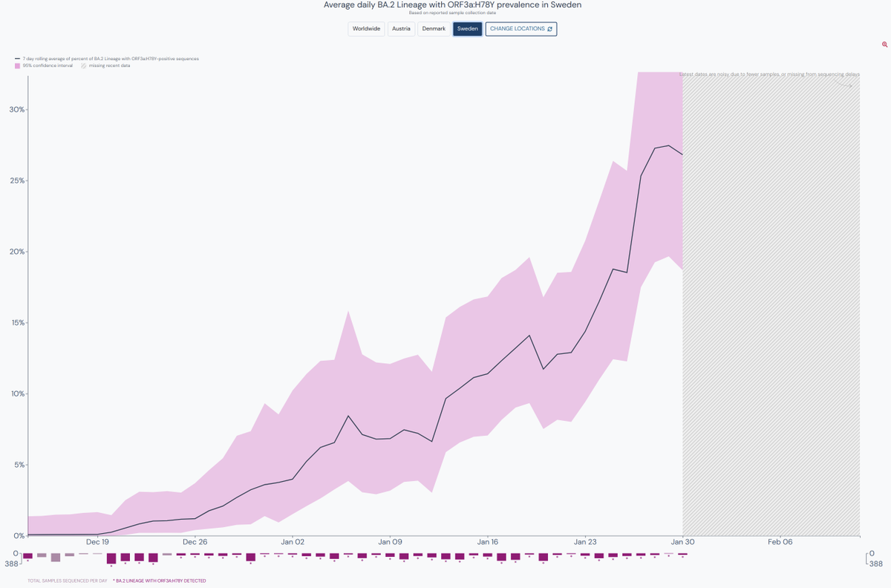The image size is (891, 588).
Task: Click the Feb 06 x-axis date label
Action: click(x=780, y=542)
